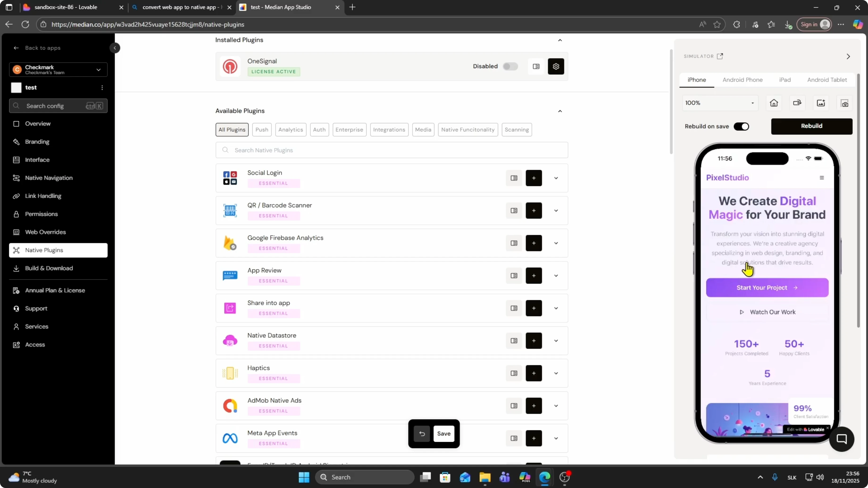Open the simulator zoom 100% dropdown
The height and width of the screenshot is (488, 868).
tap(720, 103)
